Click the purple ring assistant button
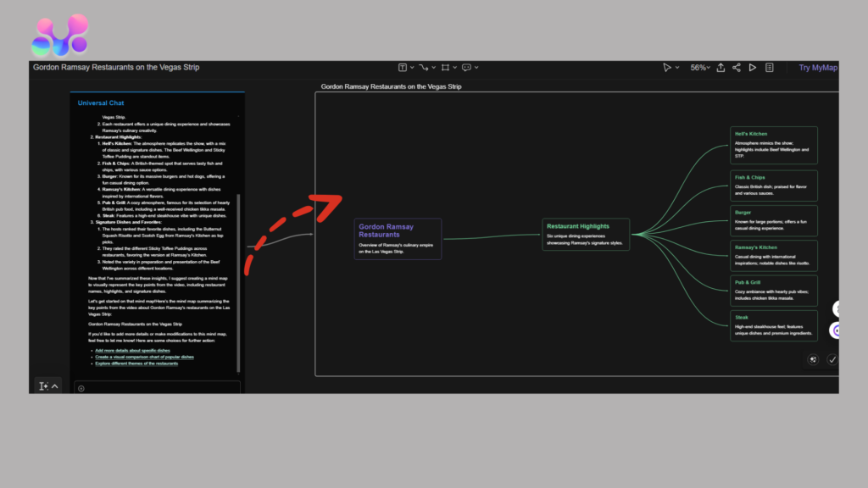868x488 pixels. pos(835,330)
